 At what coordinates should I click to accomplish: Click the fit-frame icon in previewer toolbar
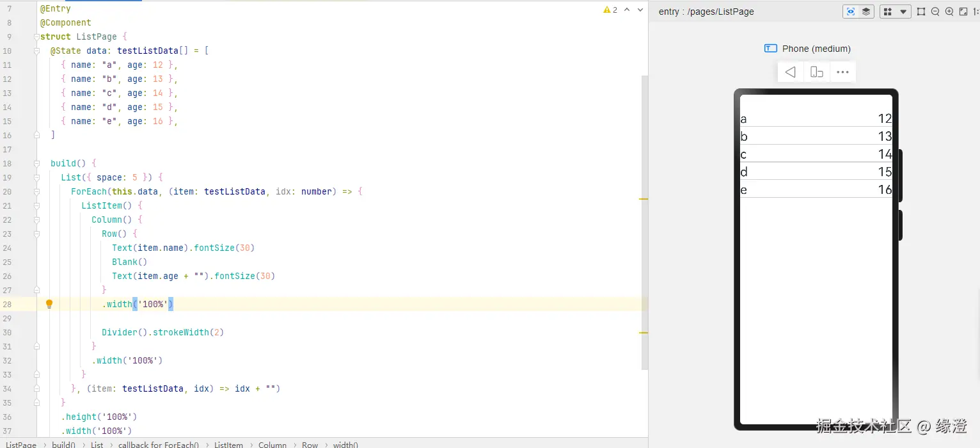(921, 12)
